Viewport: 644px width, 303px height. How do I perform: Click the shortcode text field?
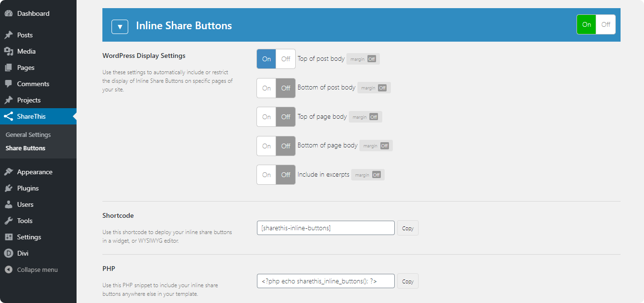click(326, 228)
